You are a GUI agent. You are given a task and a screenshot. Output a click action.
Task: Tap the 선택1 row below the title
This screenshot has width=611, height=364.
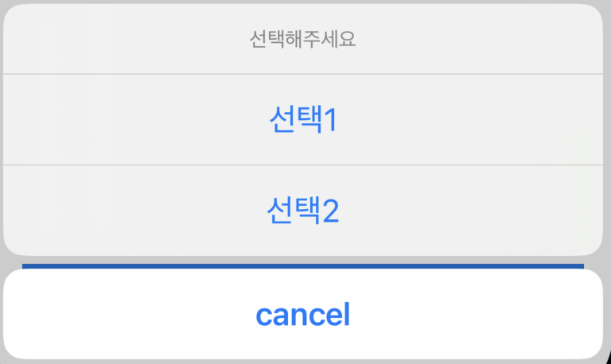point(302,120)
